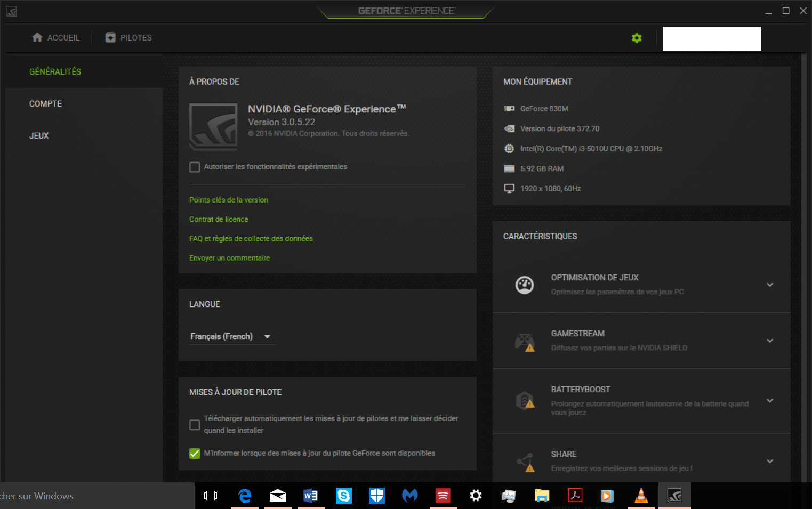Image resolution: width=812 pixels, height=509 pixels.
Task: Click the Windows search box
Action: pyautogui.click(x=97, y=496)
